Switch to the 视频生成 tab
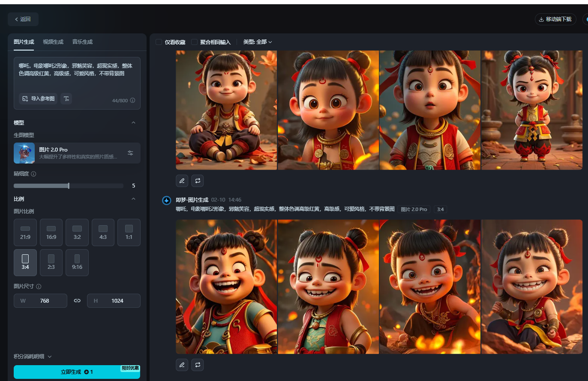The height and width of the screenshot is (381, 588). [53, 42]
